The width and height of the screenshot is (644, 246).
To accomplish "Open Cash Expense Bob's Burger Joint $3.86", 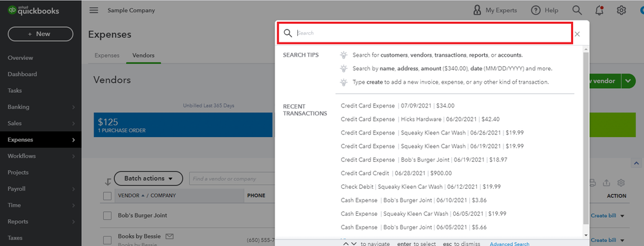I will pos(414,200).
